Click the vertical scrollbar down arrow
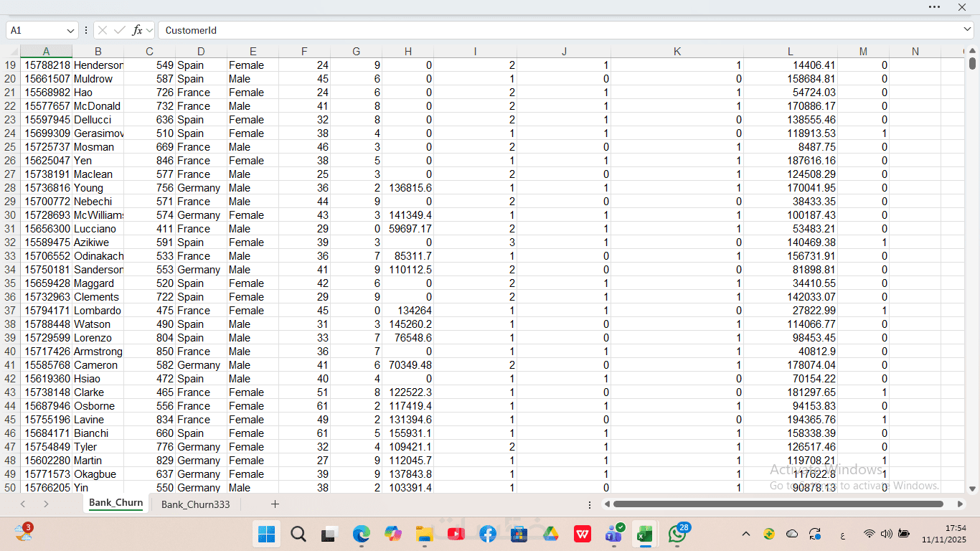The height and width of the screenshot is (551, 980). pos(972,489)
